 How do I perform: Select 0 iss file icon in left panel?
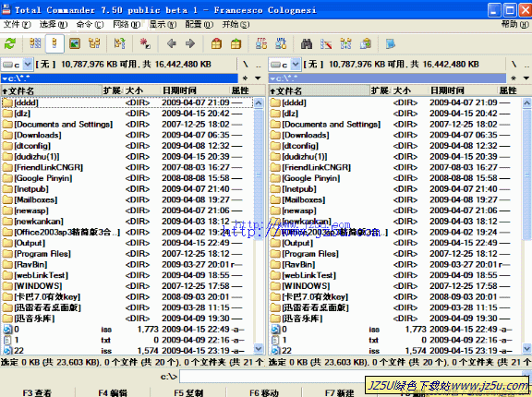pyautogui.click(x=7, y=329)
